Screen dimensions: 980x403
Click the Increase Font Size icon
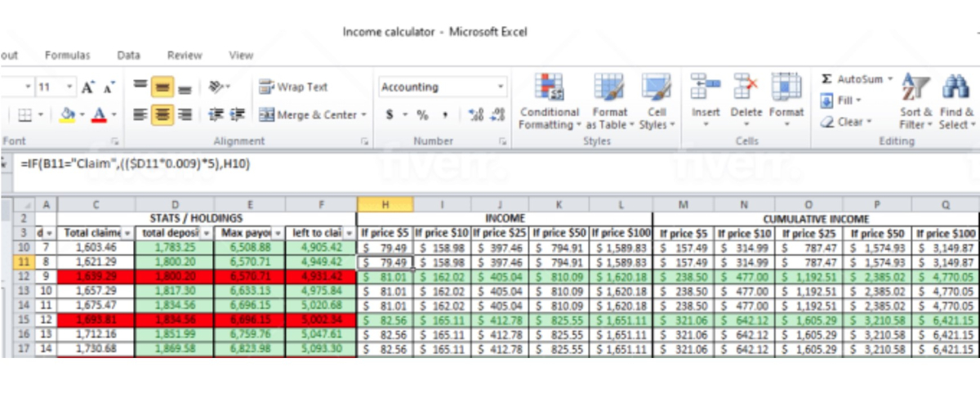pos(88,87)
